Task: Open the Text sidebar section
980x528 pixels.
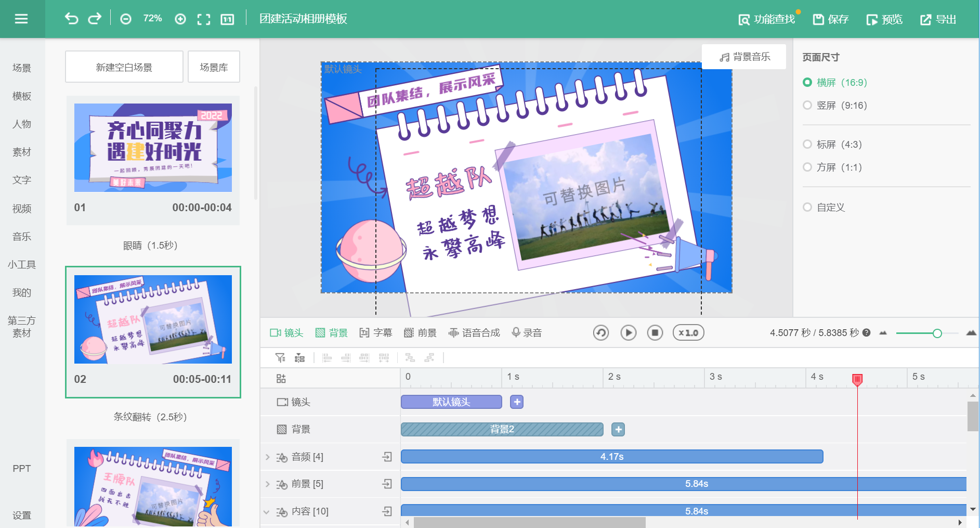Action: coord(22,180)
